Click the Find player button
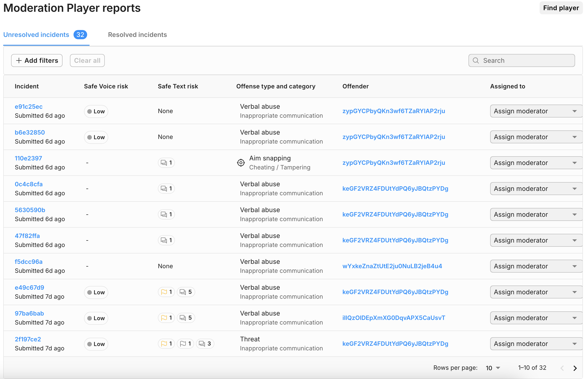Image resolution: width=588 pixels, height=379 pixels. pyautogui.click(x=561, y=8)
